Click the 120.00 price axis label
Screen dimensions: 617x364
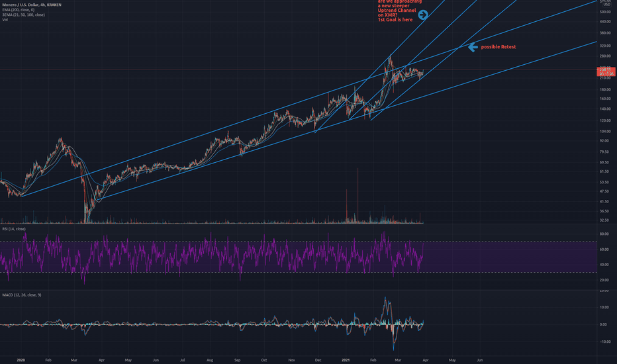(605, 121)
